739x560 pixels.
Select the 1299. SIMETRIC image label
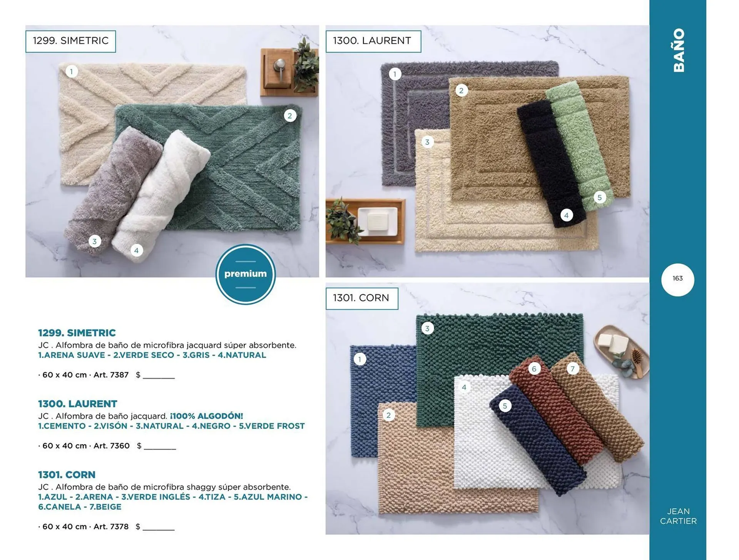tap(71, 41)
